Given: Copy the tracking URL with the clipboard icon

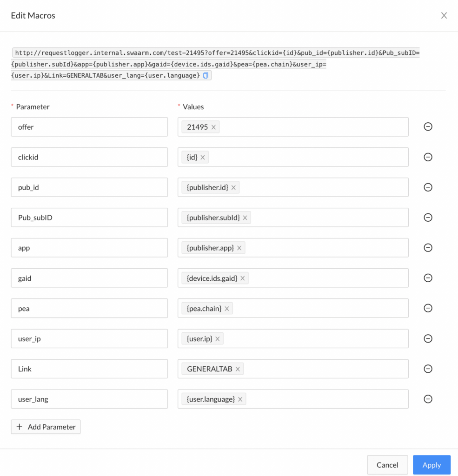Looking at the screenshot, I should pyautogui.click(x=206, y=76).
